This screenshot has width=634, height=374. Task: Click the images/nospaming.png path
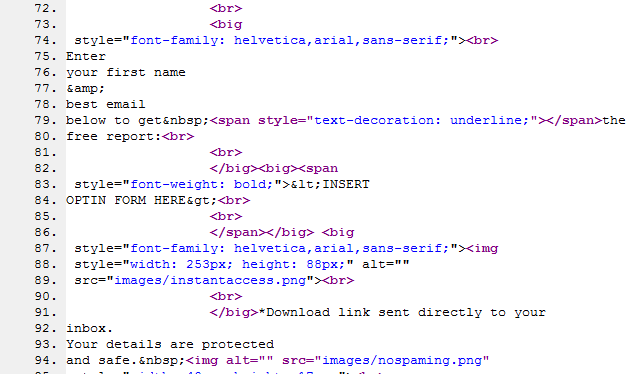(402, 360)
